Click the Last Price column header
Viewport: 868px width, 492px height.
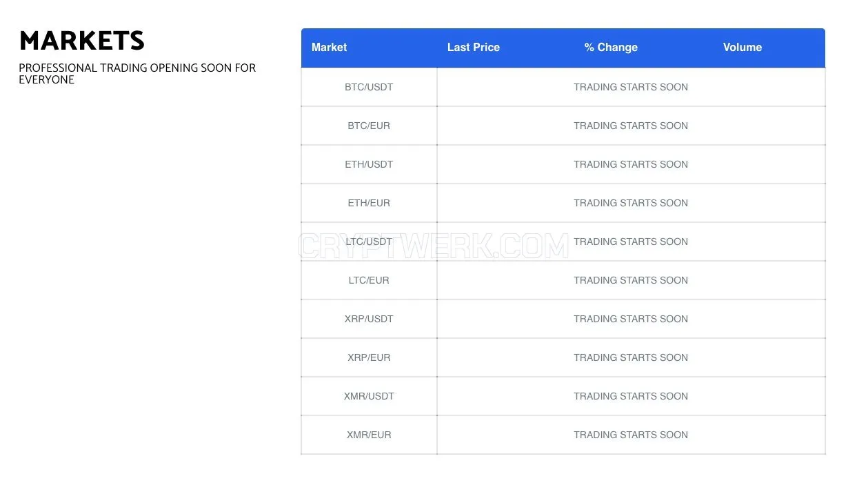pyautogui.click(x=473, y=48)
